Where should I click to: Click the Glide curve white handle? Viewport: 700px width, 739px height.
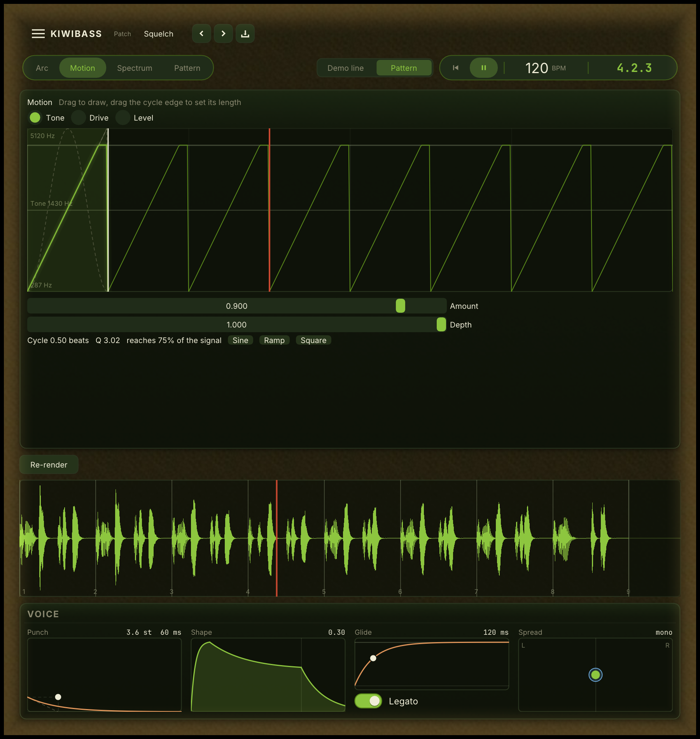[x=373, y=658]
